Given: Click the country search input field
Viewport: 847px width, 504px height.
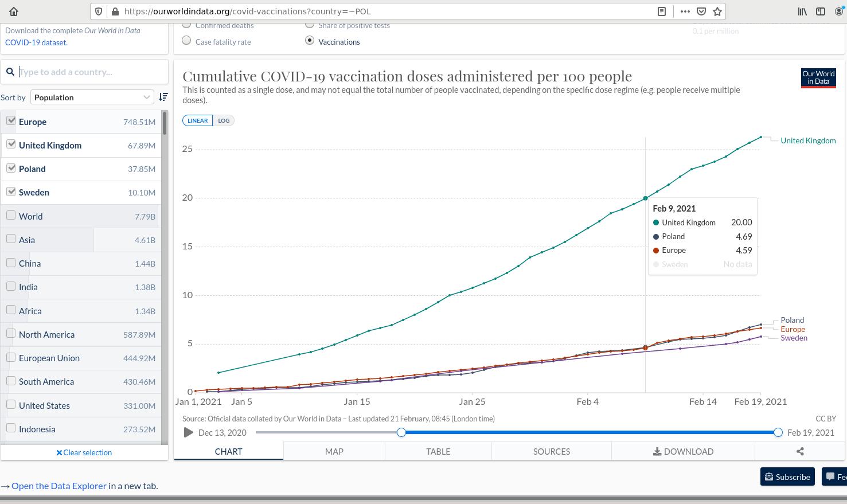Looking at the screenshot, I should click(92, 72).
